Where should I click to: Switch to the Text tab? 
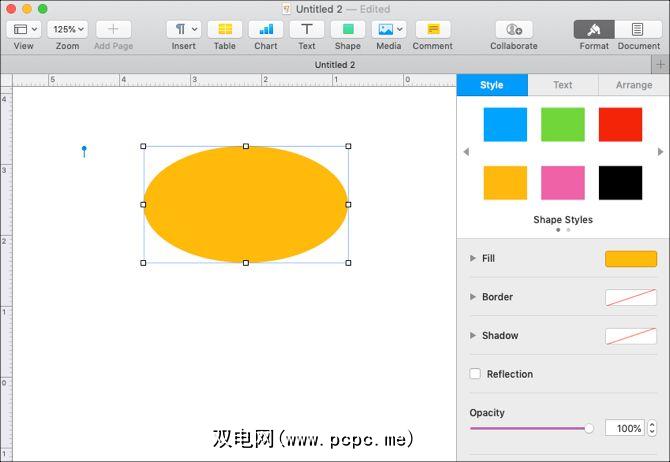[x=563, y=85]
